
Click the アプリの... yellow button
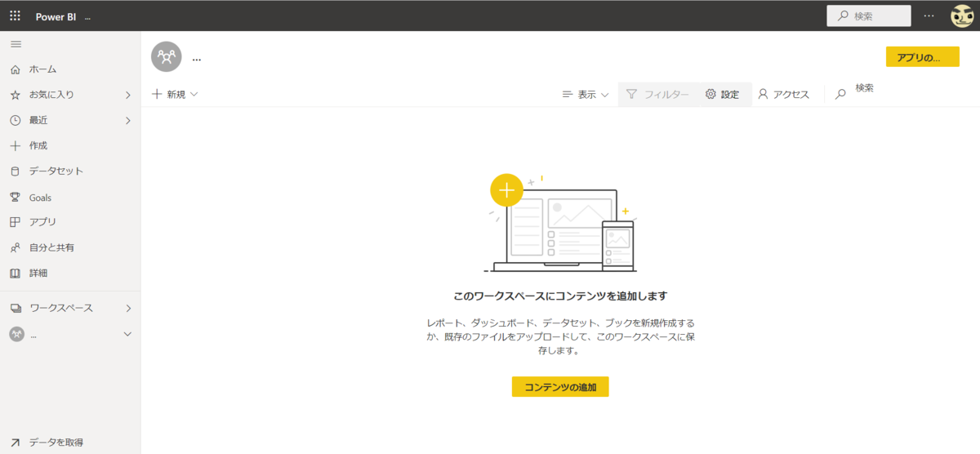click(923, 57)
